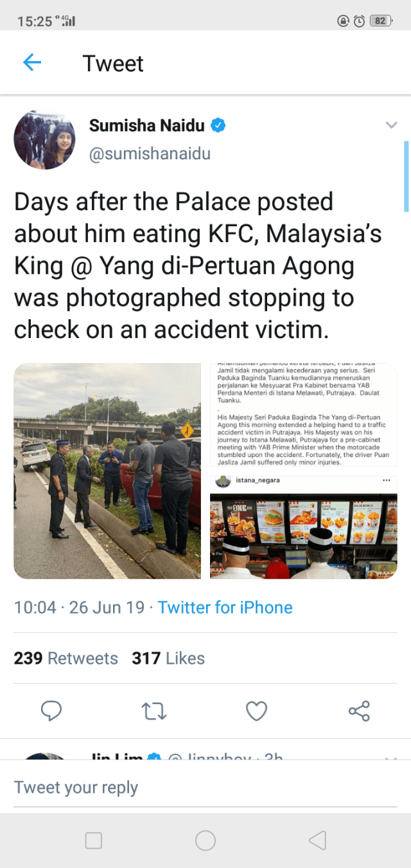Open the @sumishanaidu handle
Screen dimensions: 411x868
point(150,154)
